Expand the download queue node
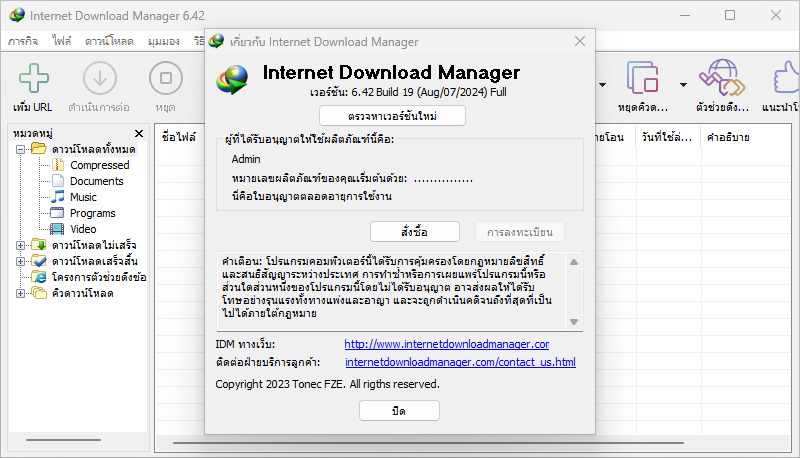Viewport: 800px width, 458px height. pos(20,293)
